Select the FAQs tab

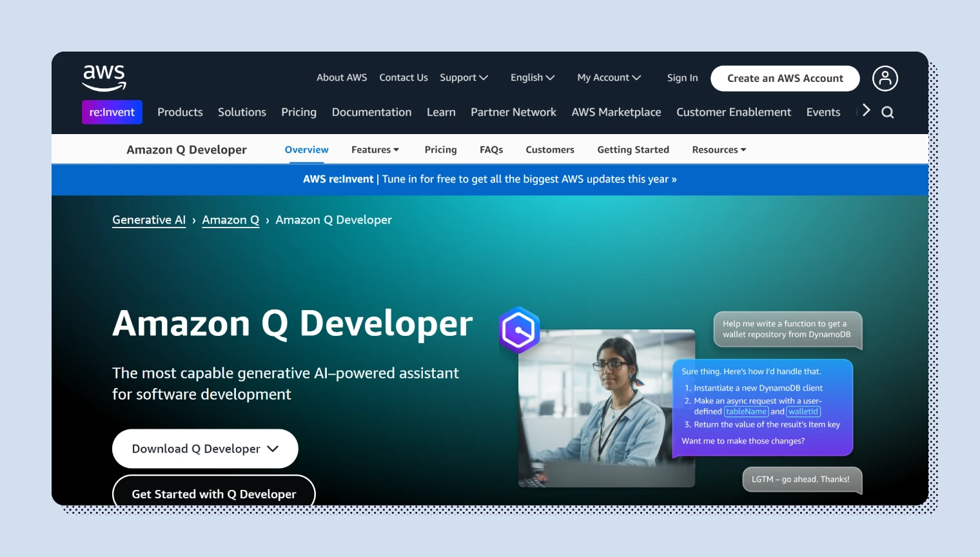[x=491, y=150]
